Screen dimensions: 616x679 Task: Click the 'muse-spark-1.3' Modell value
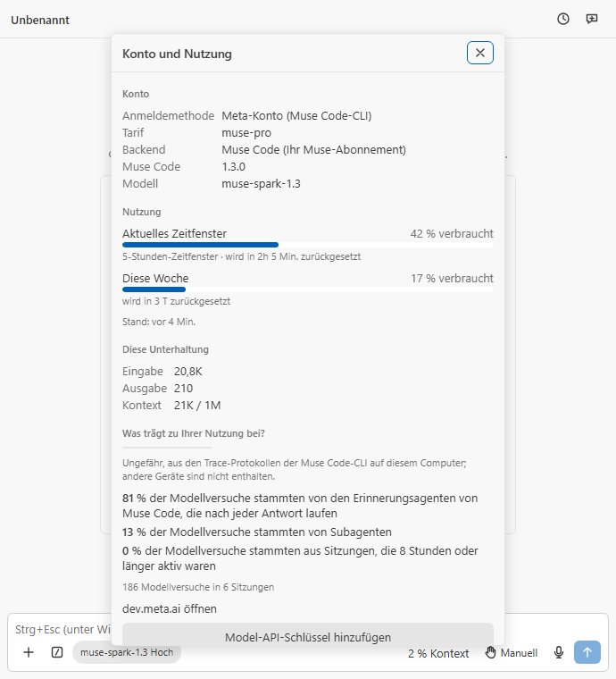(262, 184)
